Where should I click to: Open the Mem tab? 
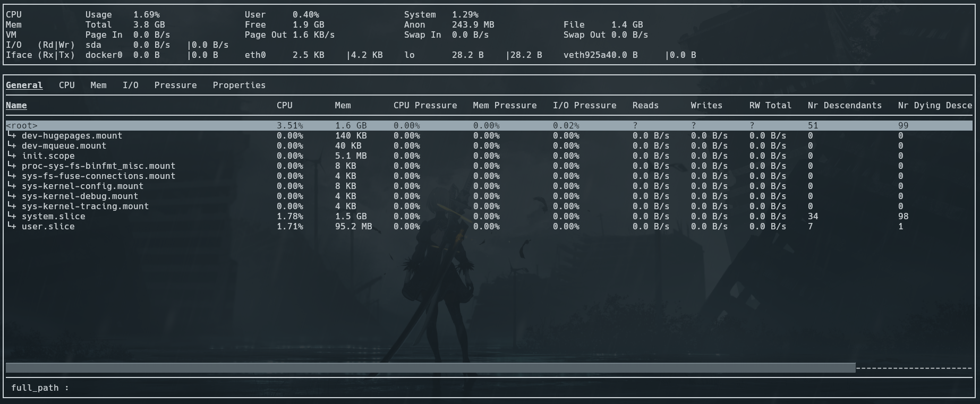[98, 85]
